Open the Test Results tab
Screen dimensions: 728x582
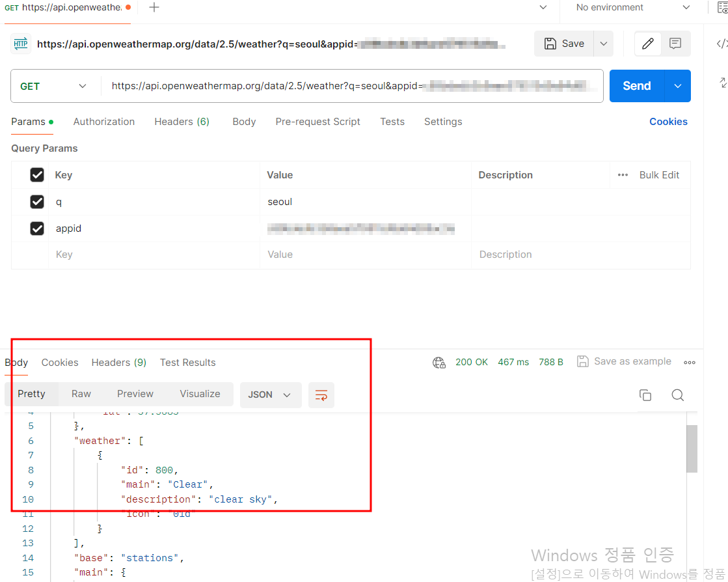[x=187, y=363]
